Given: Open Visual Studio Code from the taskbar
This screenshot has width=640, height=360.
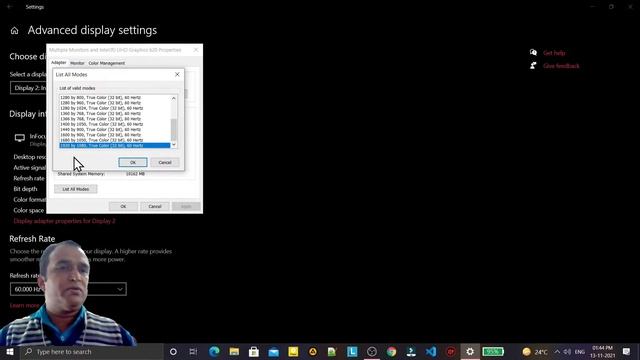Looking at the screenshot, I should 431,351.
